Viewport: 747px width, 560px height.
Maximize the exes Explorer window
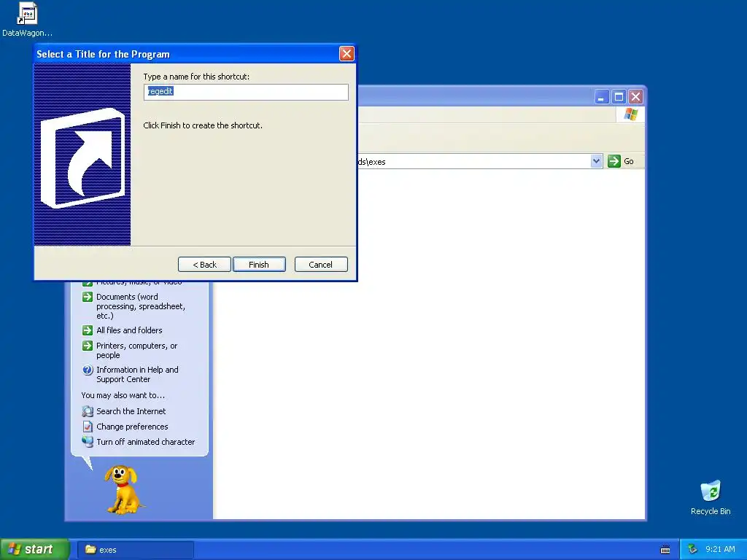(x=619, y=97)
